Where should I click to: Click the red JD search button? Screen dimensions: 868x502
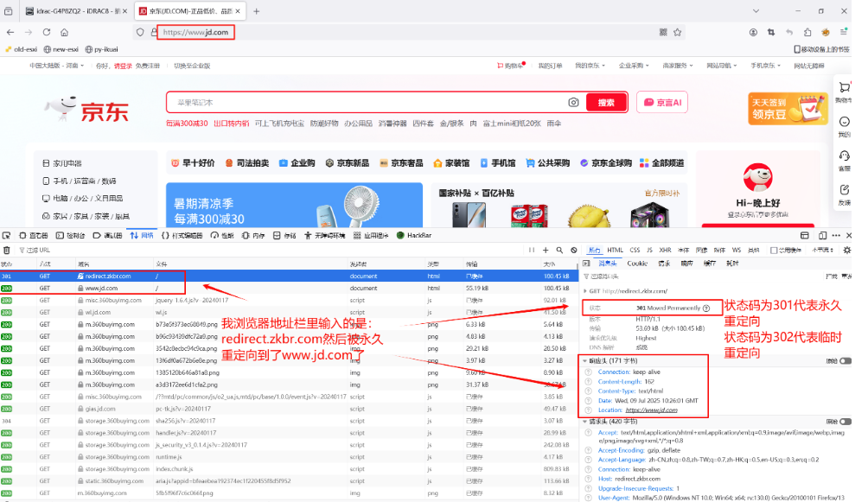pyautogui.click(x=606, y=103)
